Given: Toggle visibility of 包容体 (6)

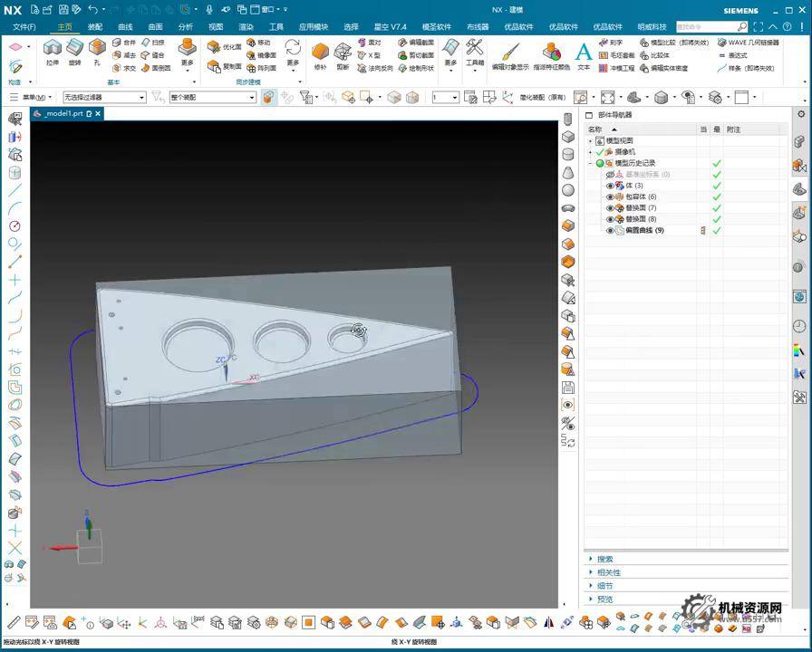Looking at the screenshot, I should pos(610,197).
